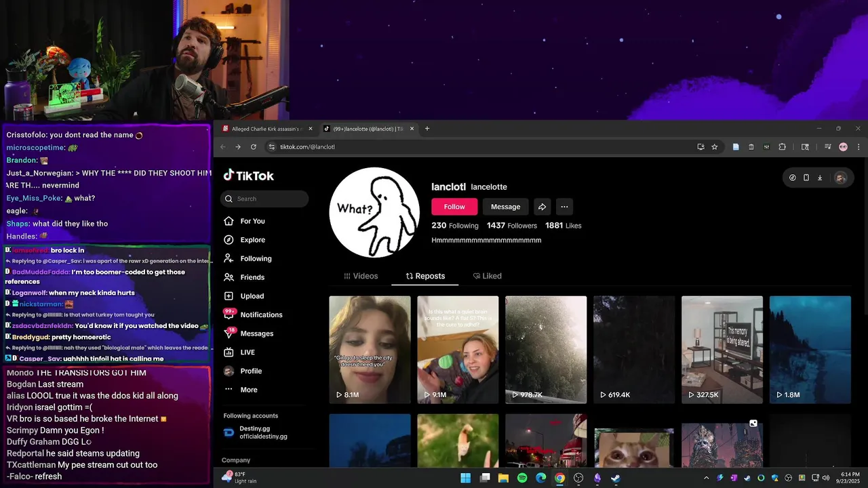This screenshot has width=868, height=488.
Task: Open a new browser tab
Action: [427, 129]
